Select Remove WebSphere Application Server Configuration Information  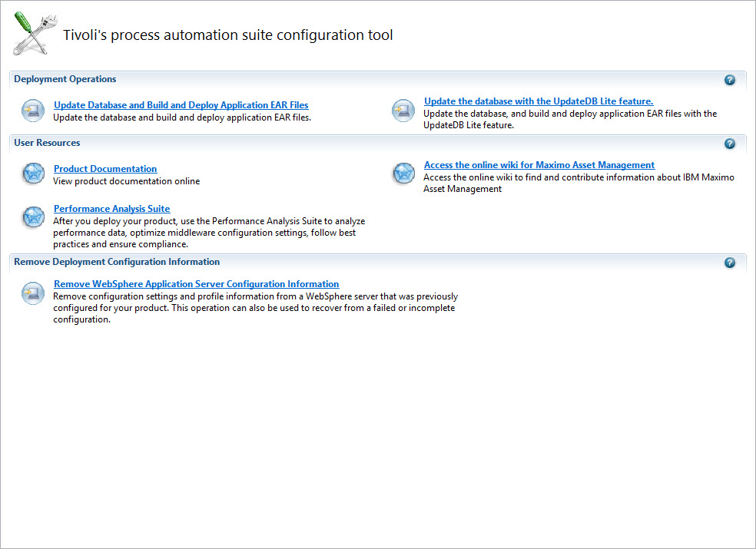coord(196,284)
